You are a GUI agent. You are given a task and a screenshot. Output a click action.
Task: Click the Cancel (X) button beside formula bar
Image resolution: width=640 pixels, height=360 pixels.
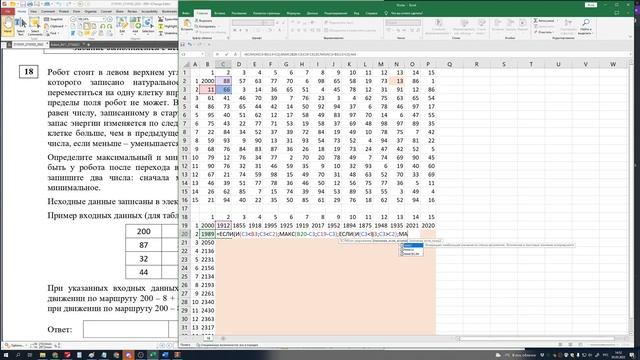(x=218, y=54)
